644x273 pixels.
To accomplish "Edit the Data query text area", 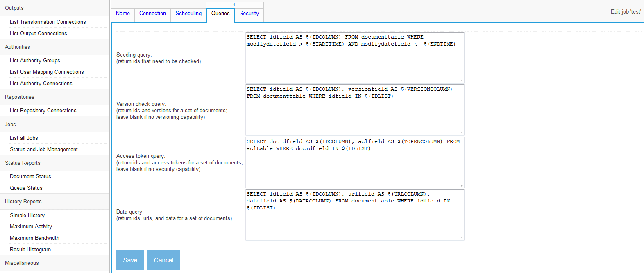I will (x=354, y=221).
